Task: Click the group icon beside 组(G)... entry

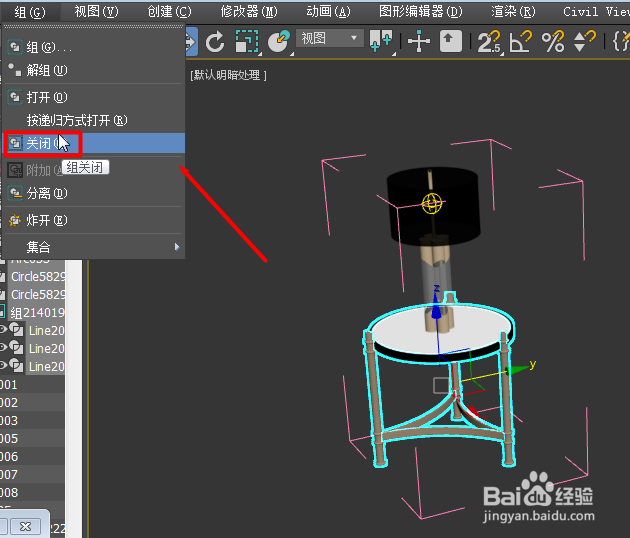Action: (x=15, y=47)
